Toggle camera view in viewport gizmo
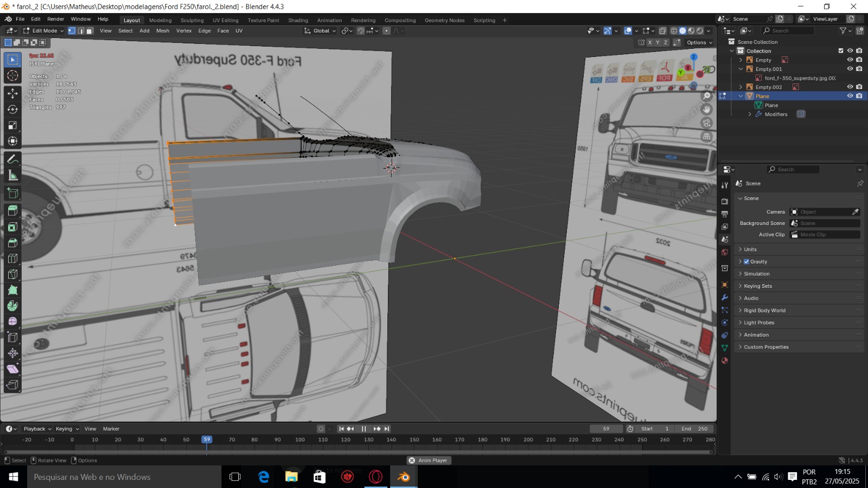Viewport: 868px width, 488px height. 706,123
